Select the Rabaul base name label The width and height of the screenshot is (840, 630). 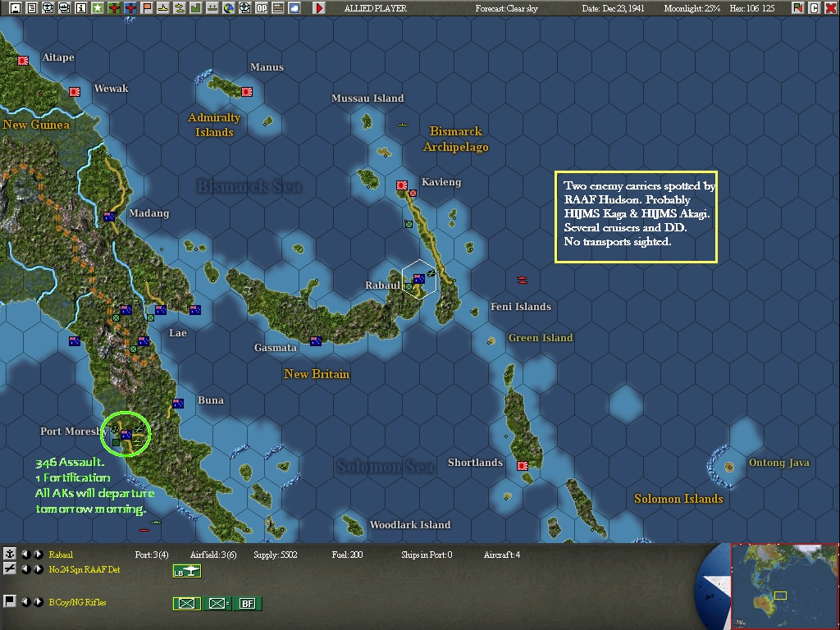pyautogui.click(x=60, y=554)
